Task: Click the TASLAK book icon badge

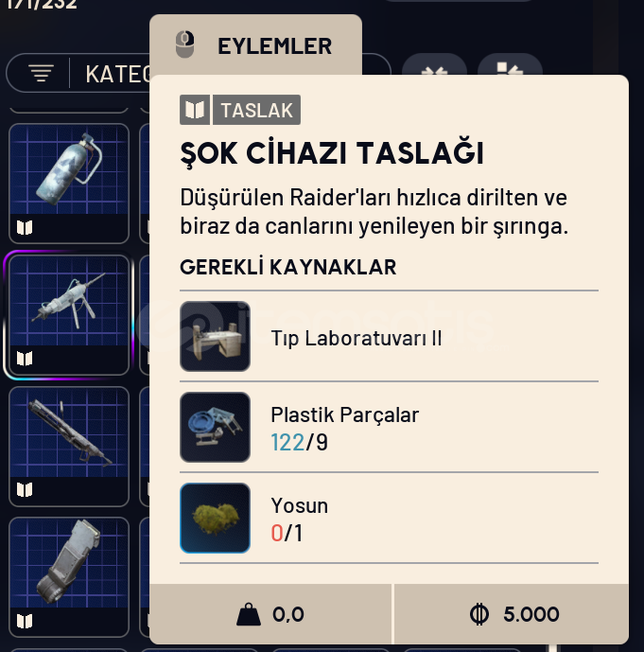Action: point(195,110)
